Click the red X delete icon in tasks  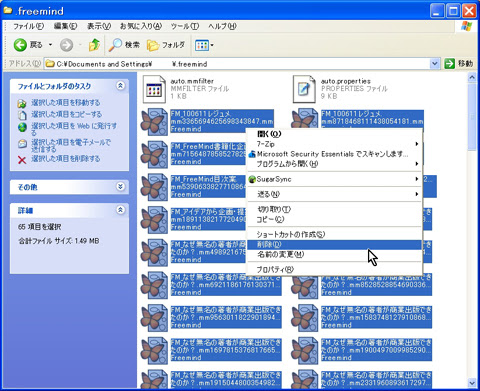pyautogui.click(x=22, y=160)
